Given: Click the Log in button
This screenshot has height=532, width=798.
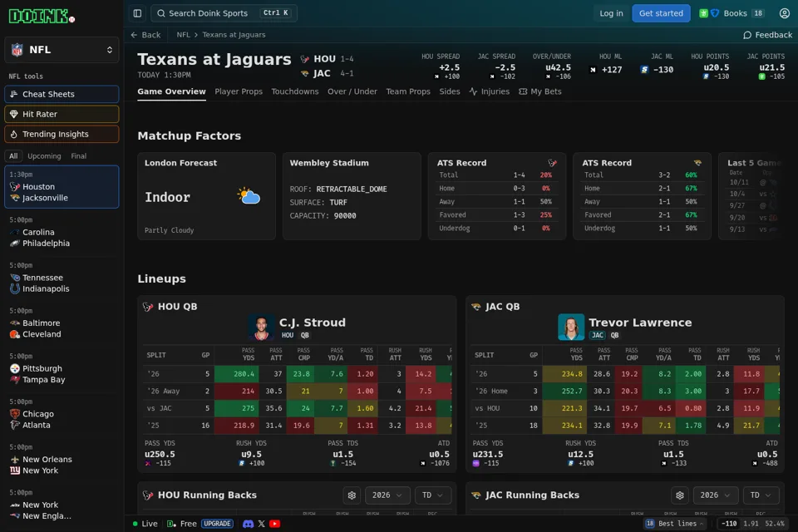Looking at the screenshot, I should (611, 13).
